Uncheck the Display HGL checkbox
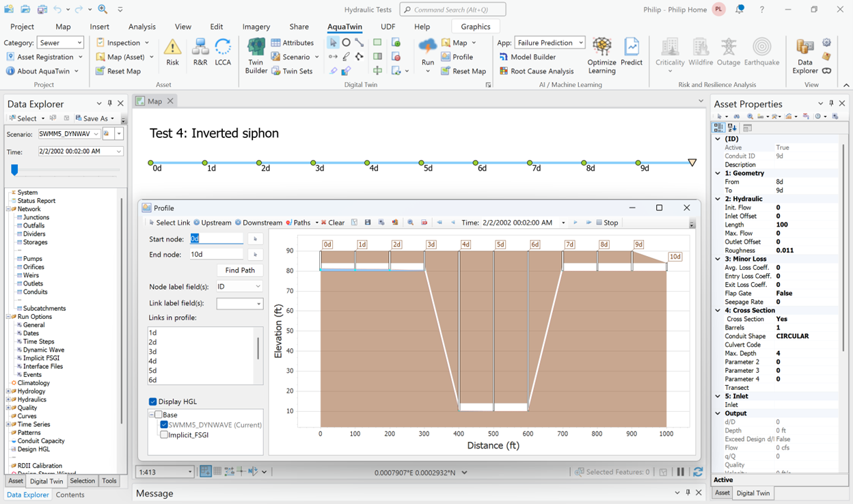Viewport: 853px width, 504px height. (x=153, y=402)
